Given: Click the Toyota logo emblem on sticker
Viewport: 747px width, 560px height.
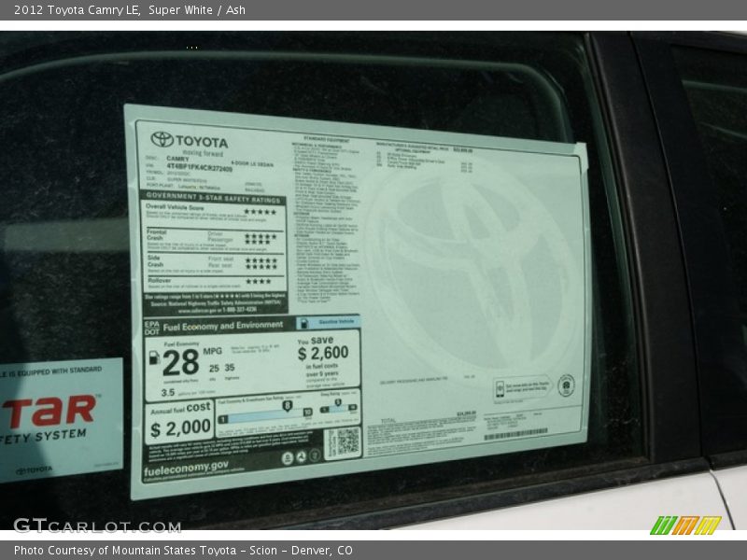Looking at the screenshot, I should 162,139.
